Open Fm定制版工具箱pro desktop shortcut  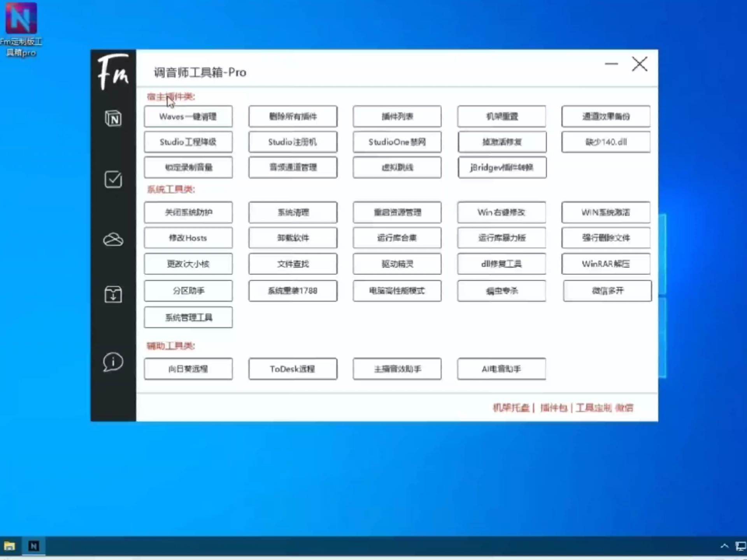click(x=21, y=30)
